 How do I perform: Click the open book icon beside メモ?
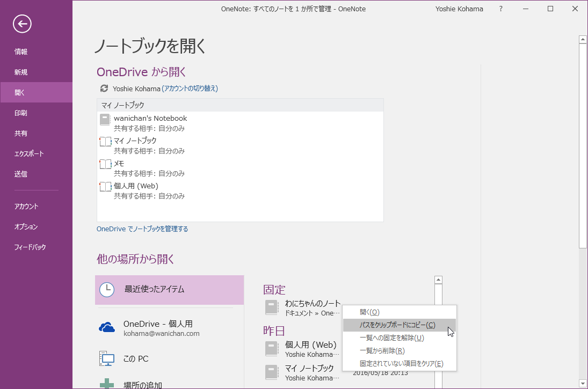(105, 164)
